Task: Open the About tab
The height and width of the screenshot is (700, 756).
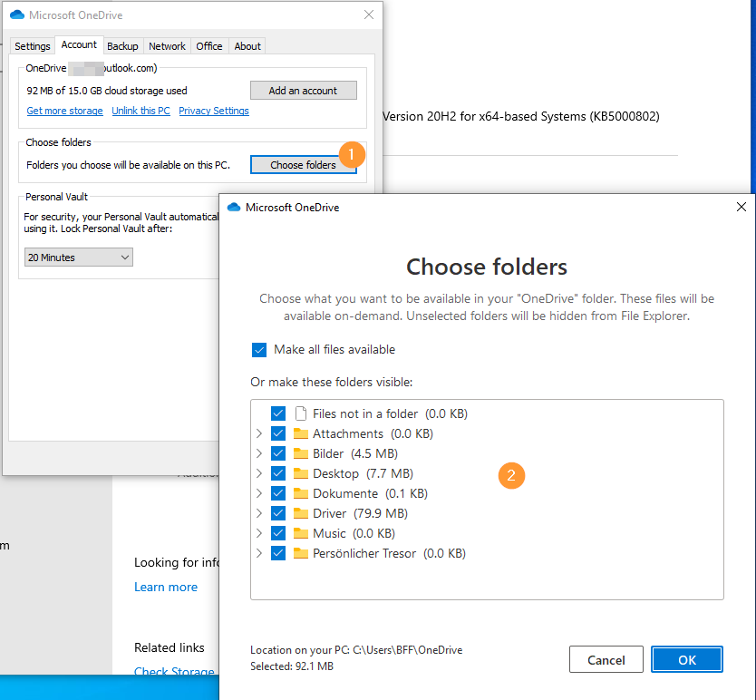Action: [x=247, y=46]
